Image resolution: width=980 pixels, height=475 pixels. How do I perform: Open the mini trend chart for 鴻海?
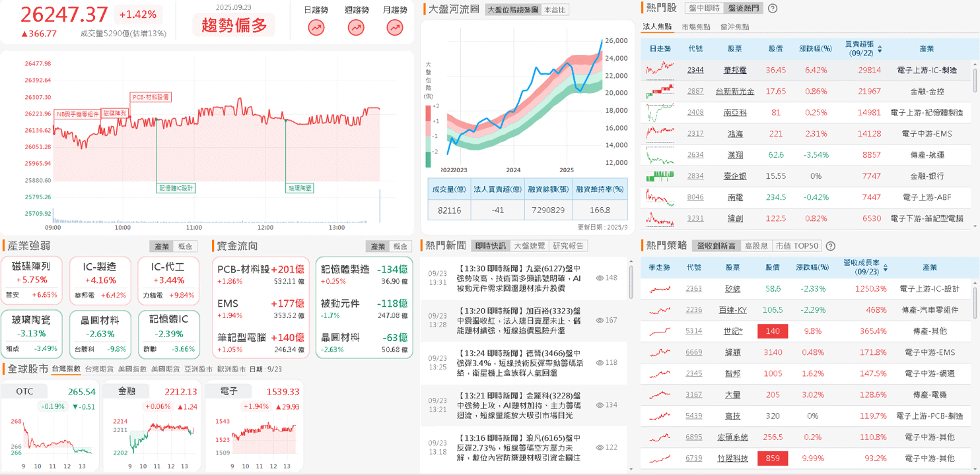[660, 133]
